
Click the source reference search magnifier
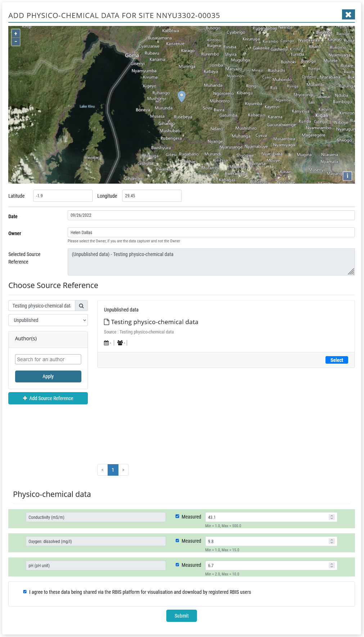pyautogui.click(x=81, y=306)
